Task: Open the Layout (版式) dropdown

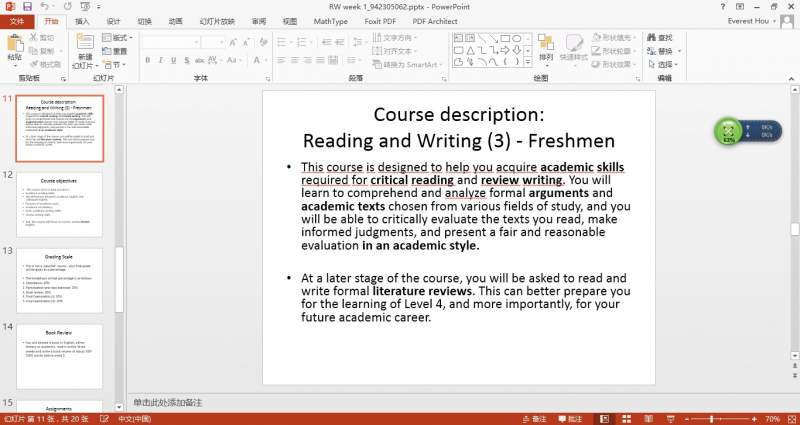Action: [117, 37]
